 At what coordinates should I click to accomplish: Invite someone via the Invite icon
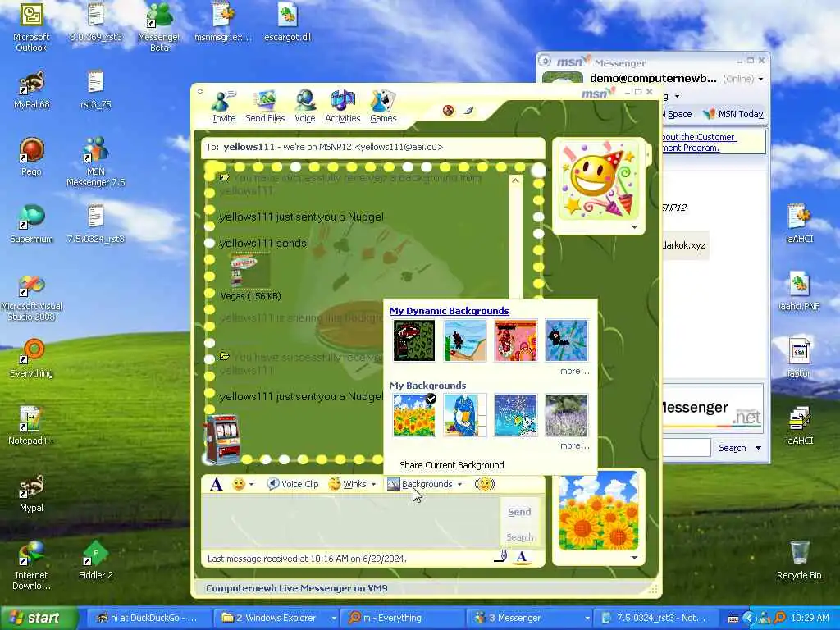223,107
